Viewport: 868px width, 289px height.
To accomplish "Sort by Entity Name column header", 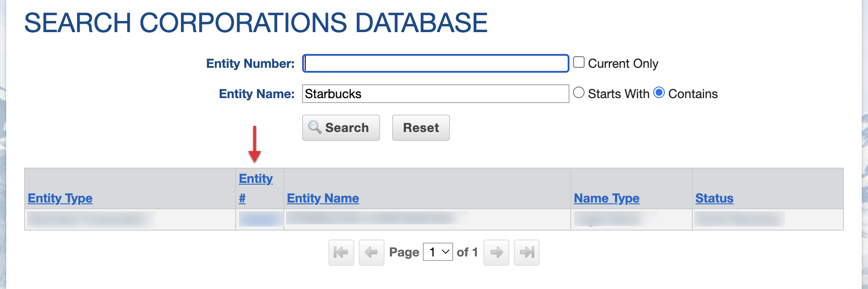I will (323, 198).
